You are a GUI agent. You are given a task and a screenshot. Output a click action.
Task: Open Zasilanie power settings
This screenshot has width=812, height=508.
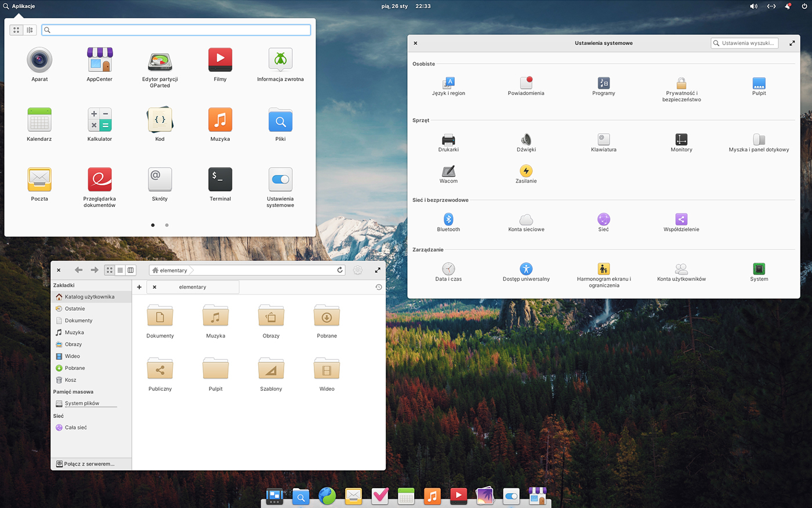[526, 172]
